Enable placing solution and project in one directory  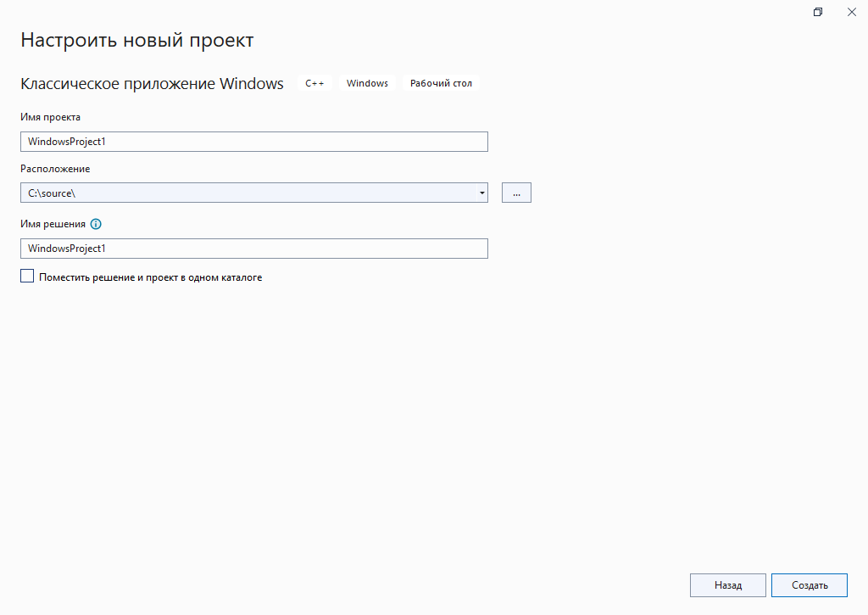click(x=27, y=277)
